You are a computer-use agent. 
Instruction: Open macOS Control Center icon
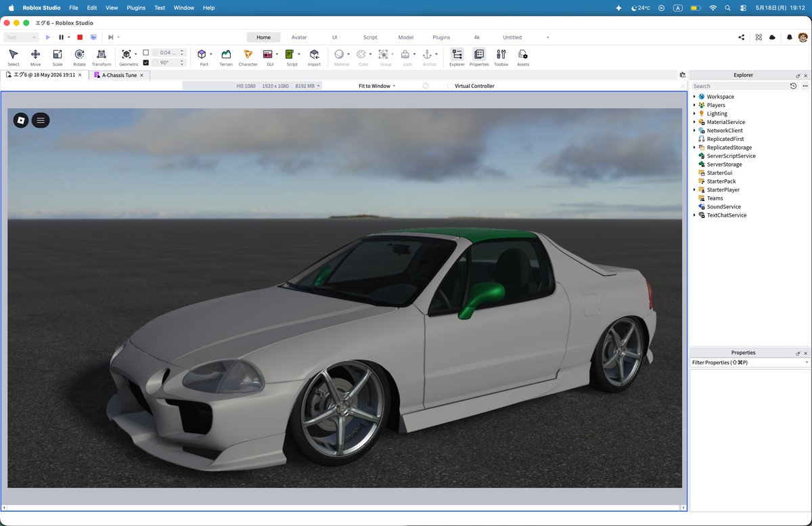(743, 7)
